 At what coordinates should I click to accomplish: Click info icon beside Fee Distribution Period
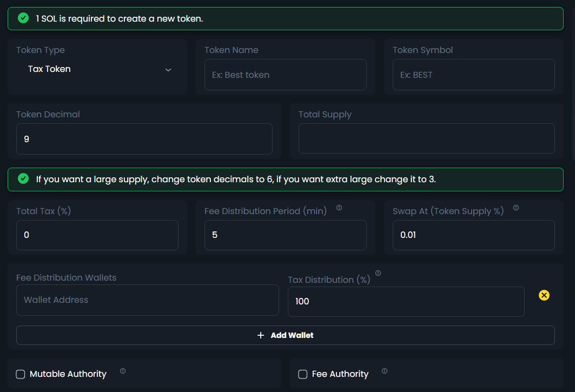[x=339, y=208]
